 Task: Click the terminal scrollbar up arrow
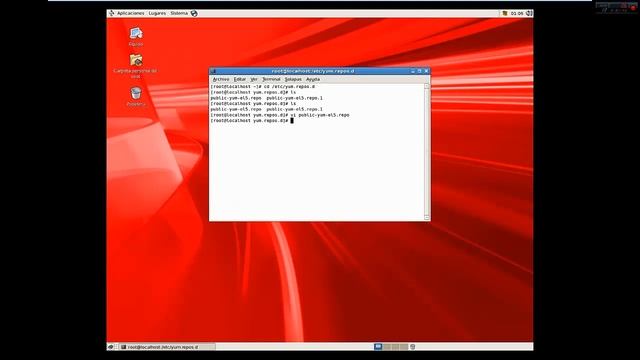click(x=427, y=86)
